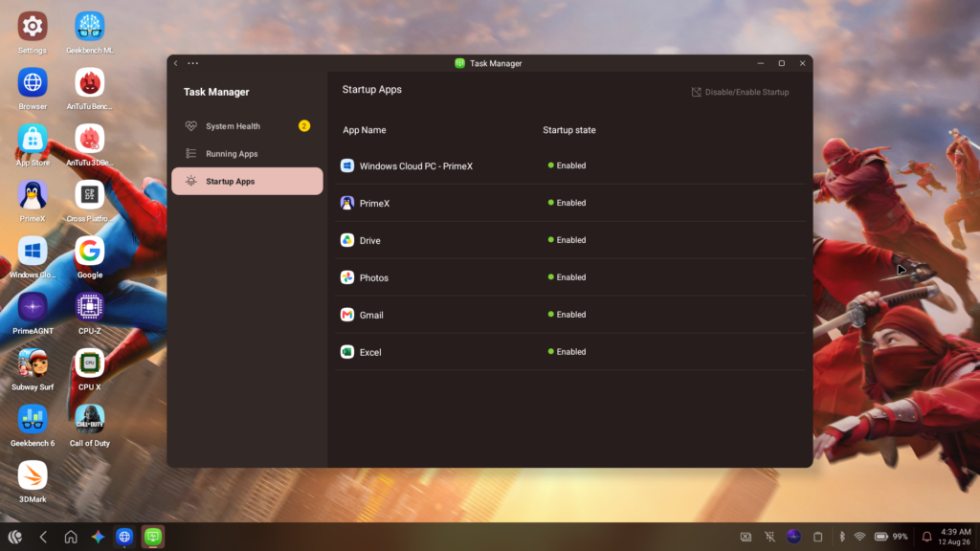Image resolution: width=980 pixels, height=551 pixels.
Task: Maximize the Task Manager window
Action: pos(781,63)
